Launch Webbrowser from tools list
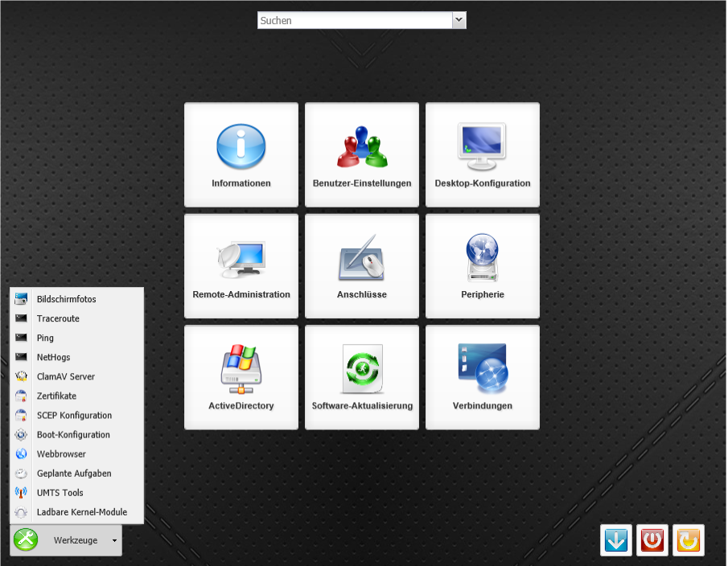The width and height of the screenshot is (728, 566). click(x=61, y=454)
